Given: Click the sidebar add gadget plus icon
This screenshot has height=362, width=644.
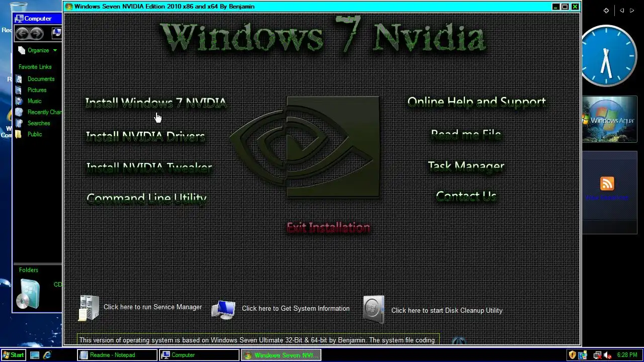Looking at the screenshot, I should point(606,11).
